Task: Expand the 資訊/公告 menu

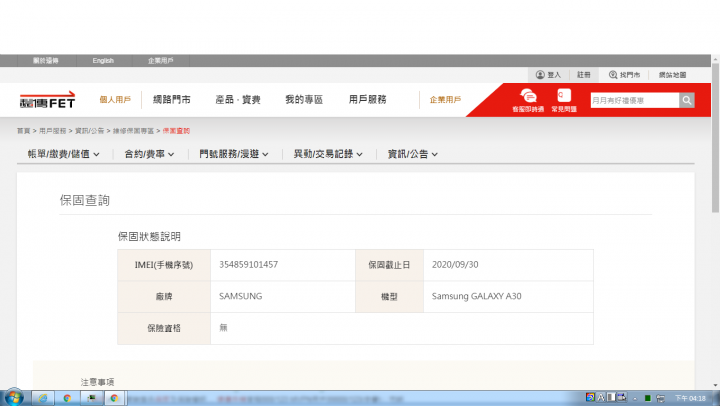Action: click(x=412, y=154)
